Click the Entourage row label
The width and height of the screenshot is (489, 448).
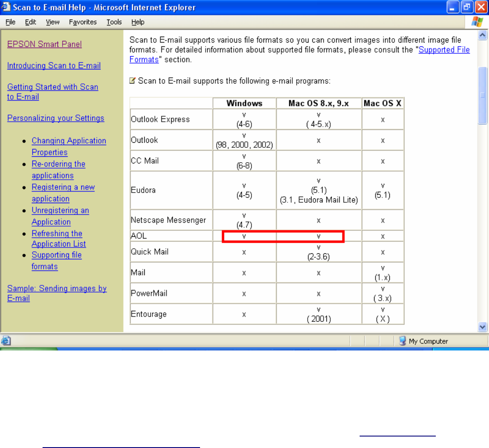149,314
